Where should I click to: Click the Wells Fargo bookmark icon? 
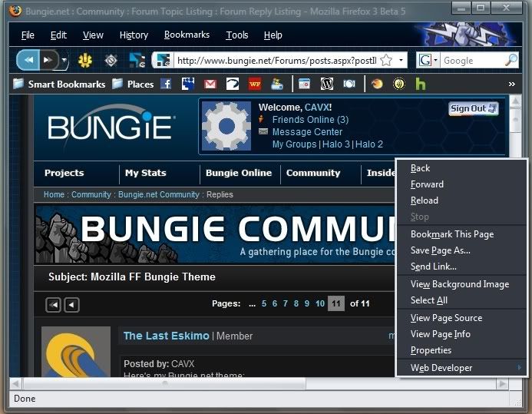coord(254,84)
